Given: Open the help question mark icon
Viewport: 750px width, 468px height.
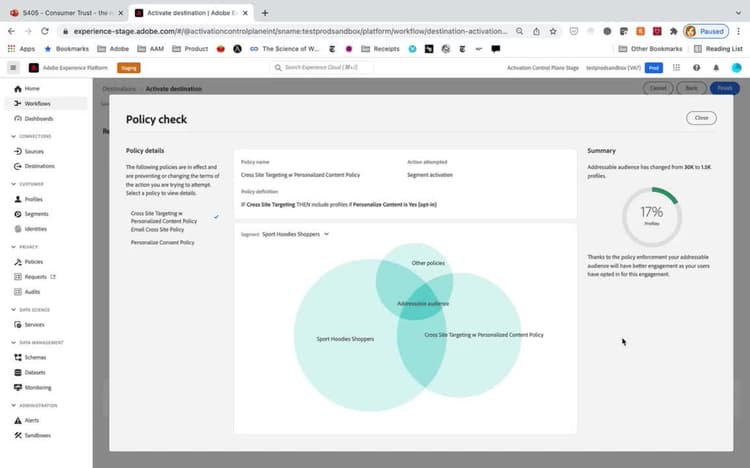Looking at the screenshot, I should tap(696, 68).
